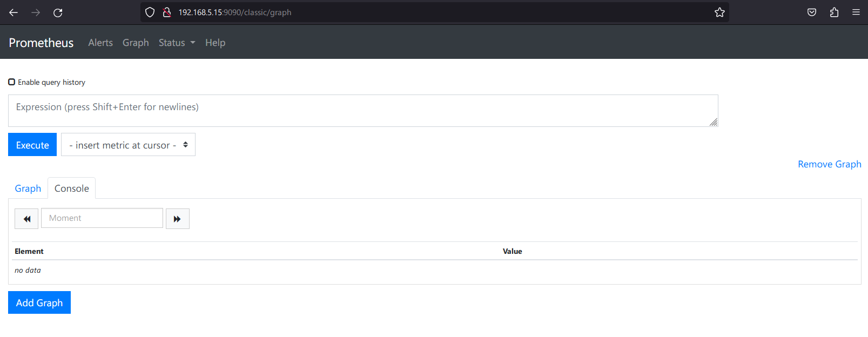Viewport: 868px width, 337px height.
Task: Open the browser hamburger menu
Action: (856, 12)
